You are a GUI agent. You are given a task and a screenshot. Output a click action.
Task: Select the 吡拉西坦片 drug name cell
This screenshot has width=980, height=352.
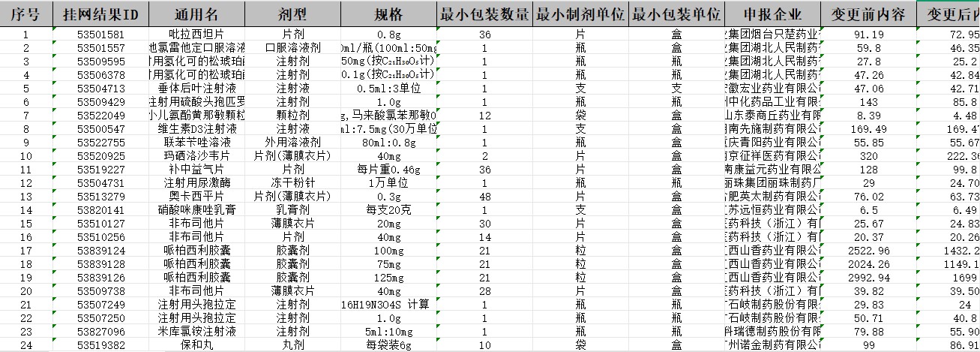click(x=196, y=35)
